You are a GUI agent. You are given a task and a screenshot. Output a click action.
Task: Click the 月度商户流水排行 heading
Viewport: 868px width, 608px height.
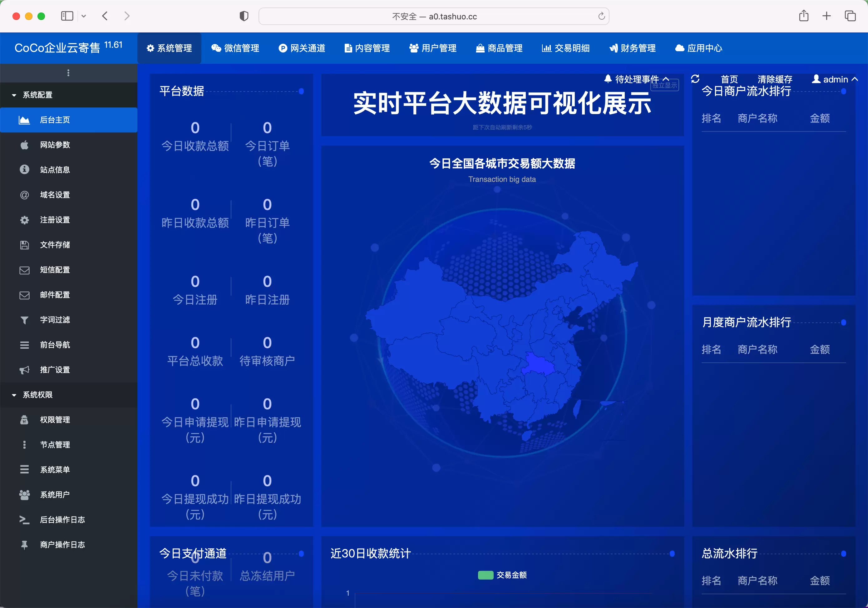(746, 322)
